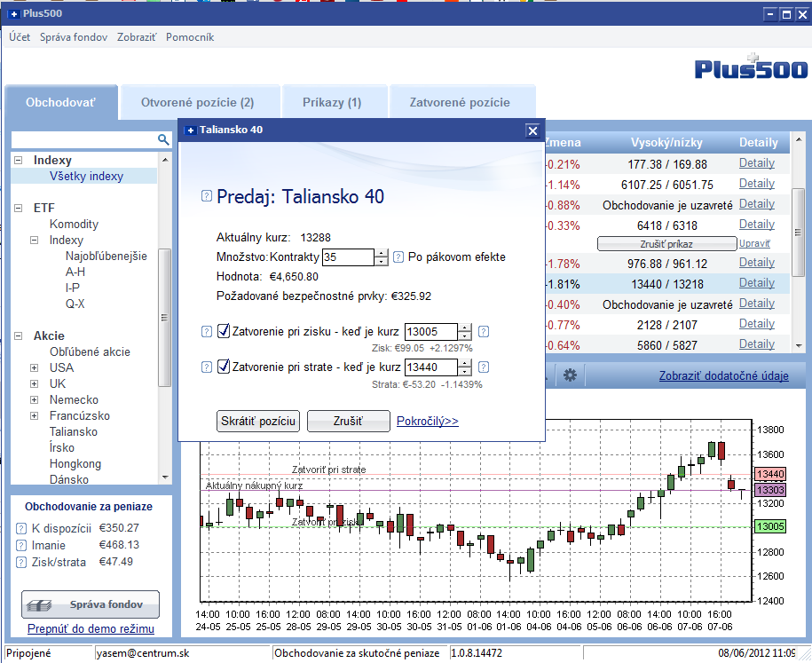Expand the USA stocks node
The height and width of the screenshot is (663, 812).
coord(35,367)
